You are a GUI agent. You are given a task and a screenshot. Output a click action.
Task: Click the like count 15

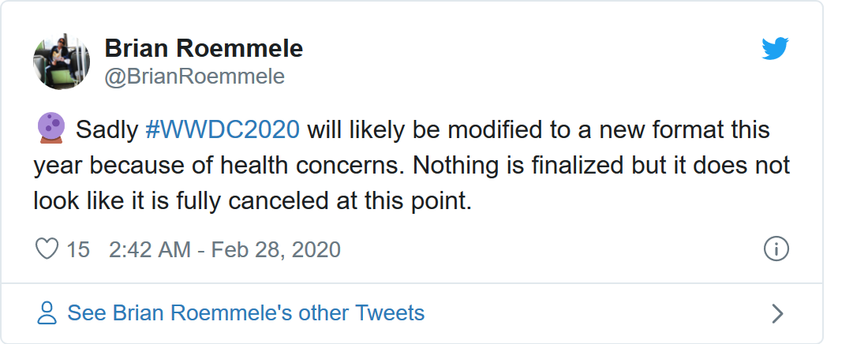78,250
